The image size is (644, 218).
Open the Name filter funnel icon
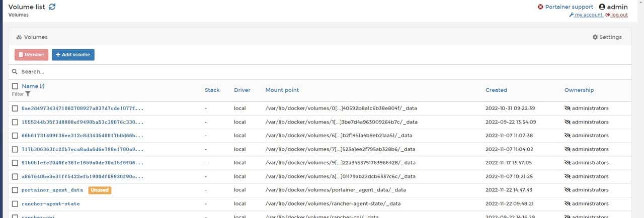point(28,94)
